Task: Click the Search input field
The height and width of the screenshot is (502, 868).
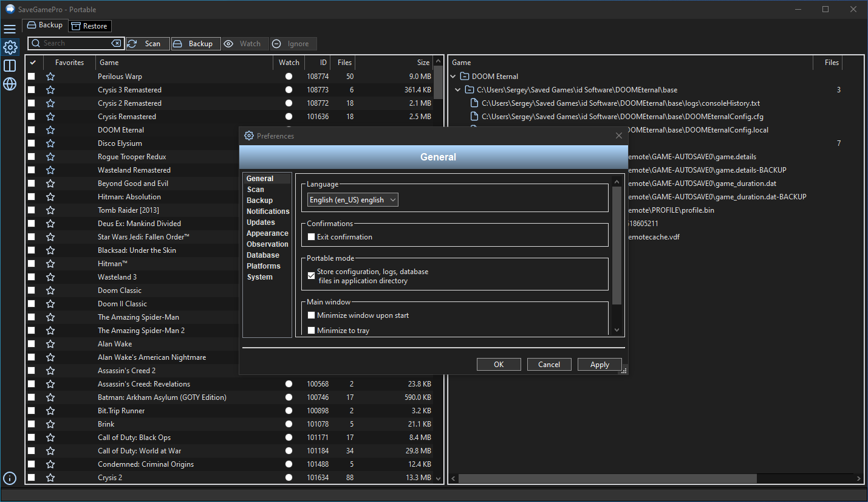Action: point(75,43)
